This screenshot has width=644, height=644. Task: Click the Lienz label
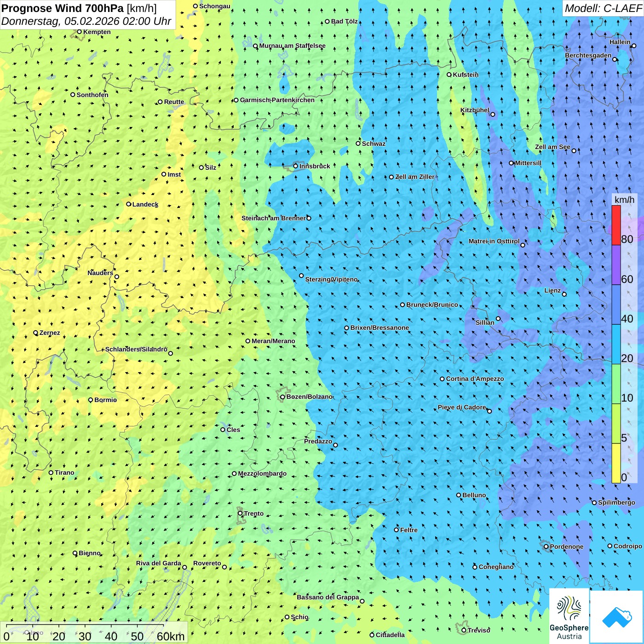pyautogui.click(x=552, y=290)
